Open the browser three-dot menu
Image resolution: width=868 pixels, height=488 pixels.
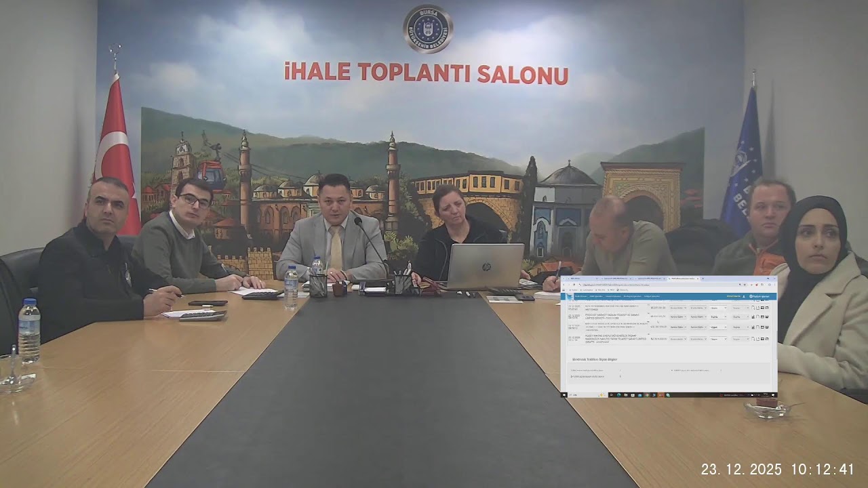[x=774, y=285]
